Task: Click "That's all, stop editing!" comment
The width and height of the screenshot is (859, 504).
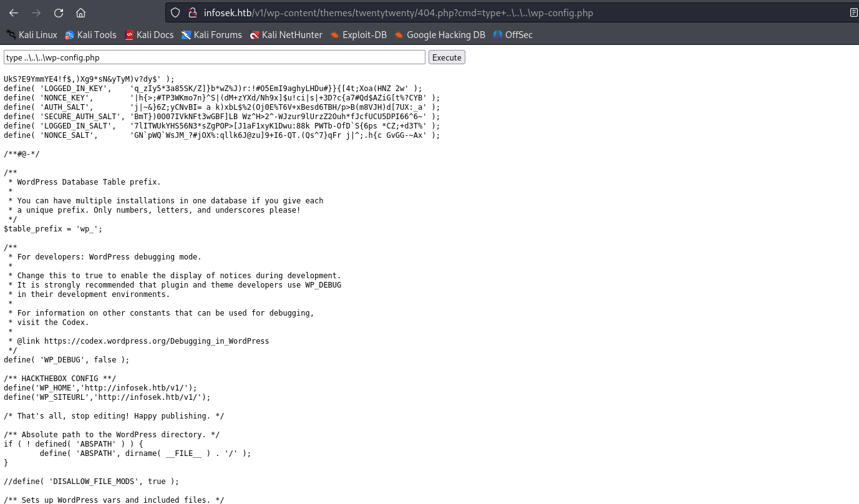Action: click(x=114, y=416)
